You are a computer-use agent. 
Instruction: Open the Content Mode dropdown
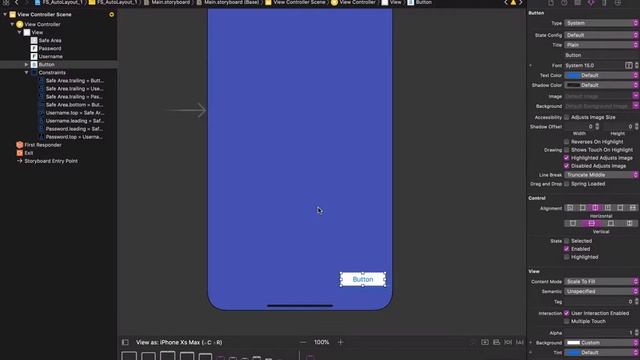pyautogui.click(x=601, y=282)
